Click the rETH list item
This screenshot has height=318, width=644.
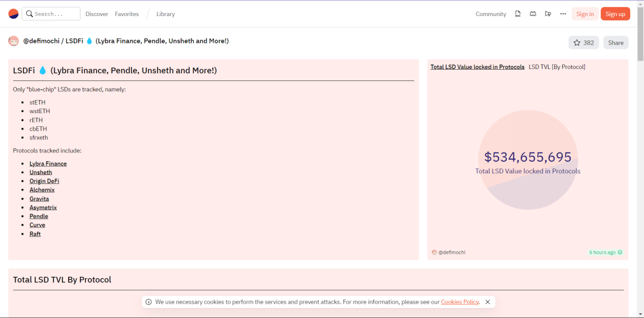[36, 120]
